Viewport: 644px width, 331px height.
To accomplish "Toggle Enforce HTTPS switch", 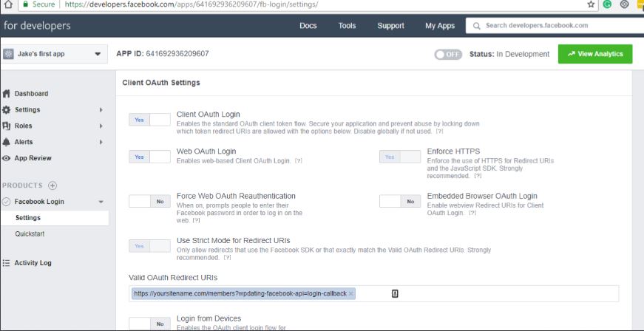I will click(x=400, y=157).
